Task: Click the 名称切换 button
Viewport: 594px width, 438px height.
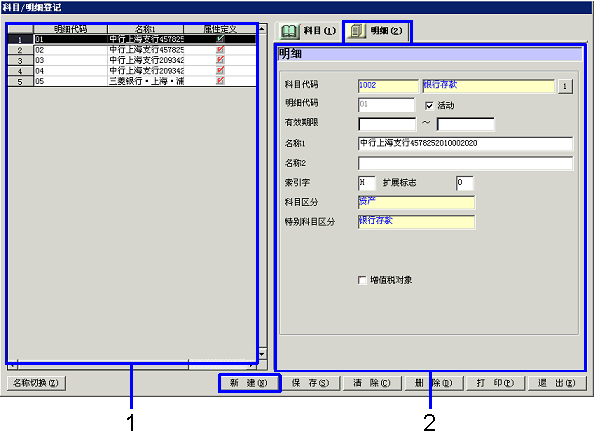Action: pos(36,383)
